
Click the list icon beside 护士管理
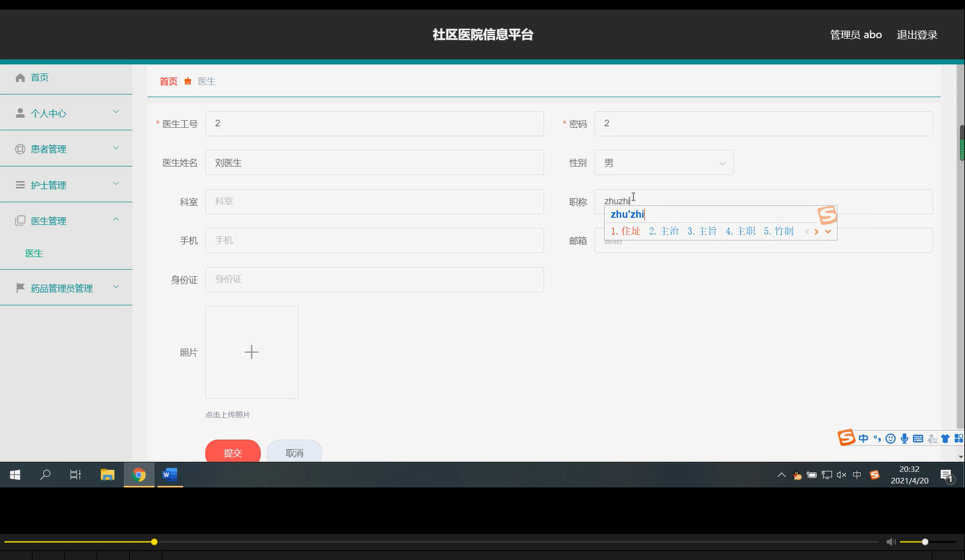click(x=20, y=185)
